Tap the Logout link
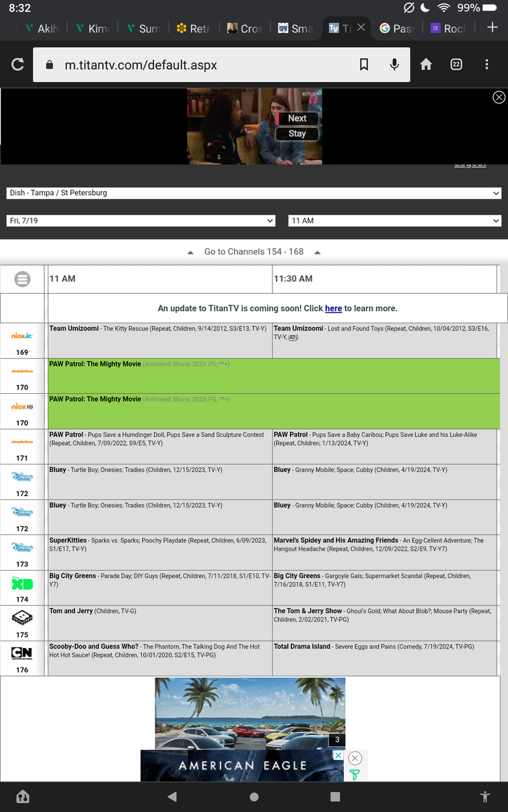 [470, 164]
